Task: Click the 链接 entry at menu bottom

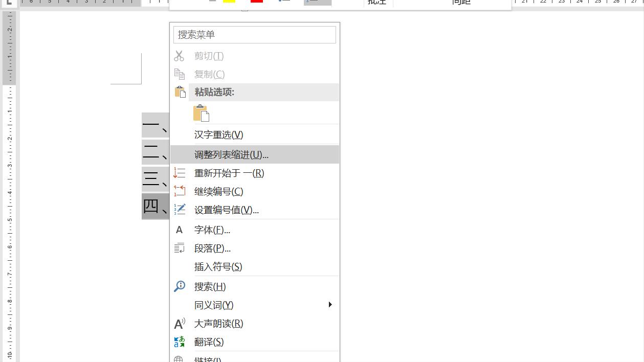Action: point(255,358)
